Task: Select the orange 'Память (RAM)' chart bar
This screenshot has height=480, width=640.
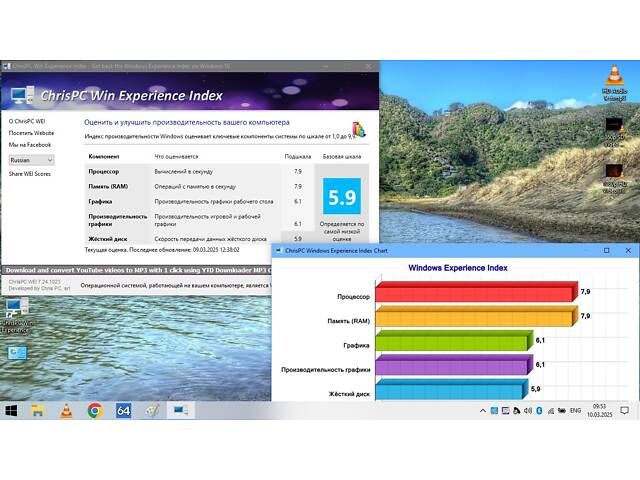Action: [x=477, y=316]
